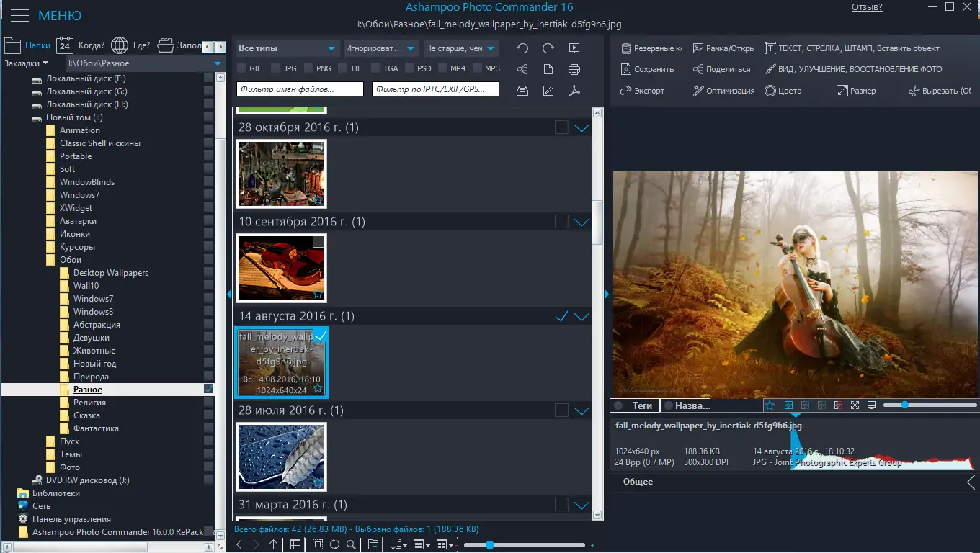
Task: Click the fullscreen arrows icon under the preview
Action: (x=855, y=405)
